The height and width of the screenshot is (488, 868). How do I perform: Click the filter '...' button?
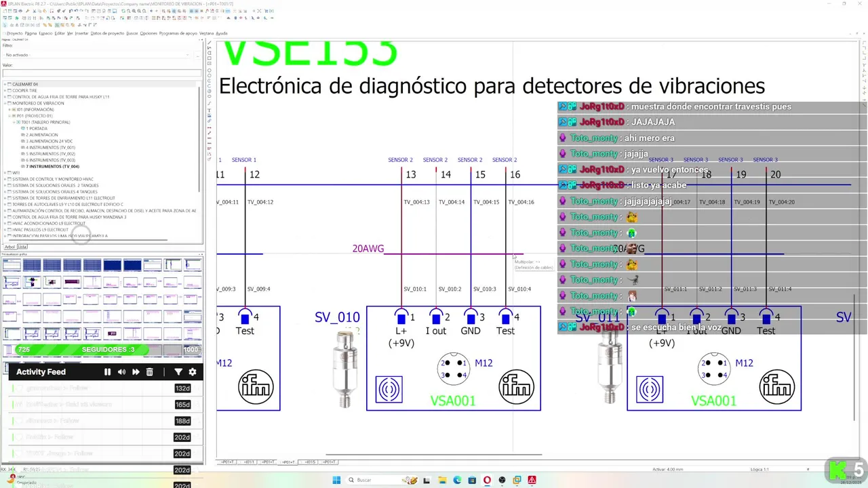coord(198,55)
